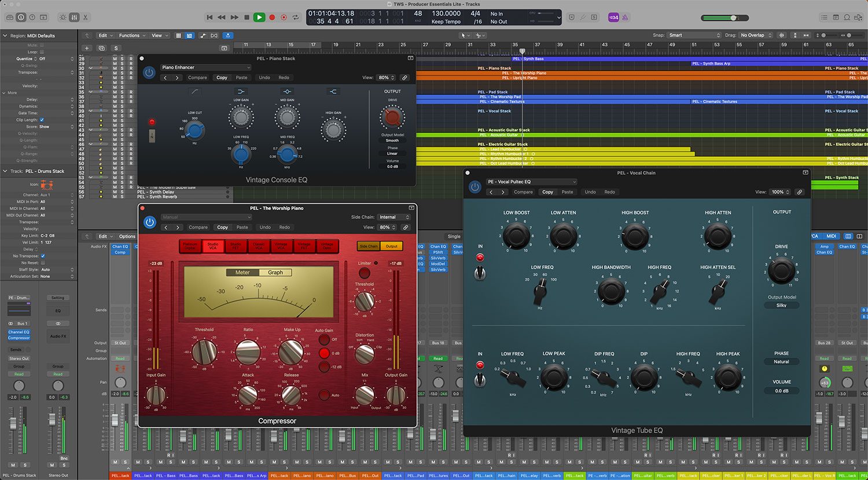Click the link icon in Compressor window
The image size is (868, 480).
(406, 228)
